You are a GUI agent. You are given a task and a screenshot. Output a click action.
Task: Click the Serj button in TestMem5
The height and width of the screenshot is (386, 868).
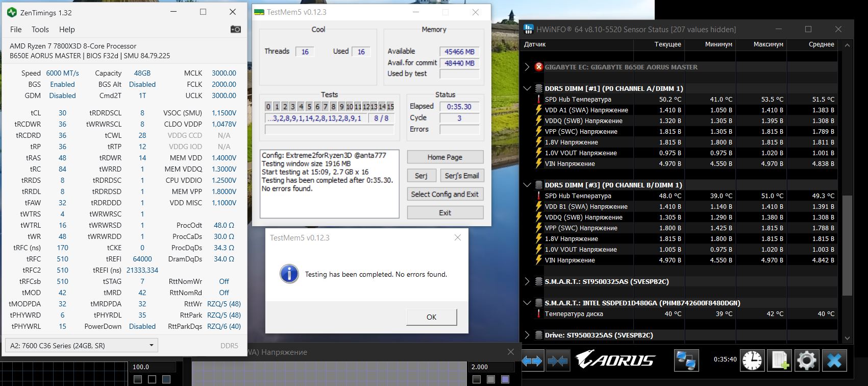[421, 176]
